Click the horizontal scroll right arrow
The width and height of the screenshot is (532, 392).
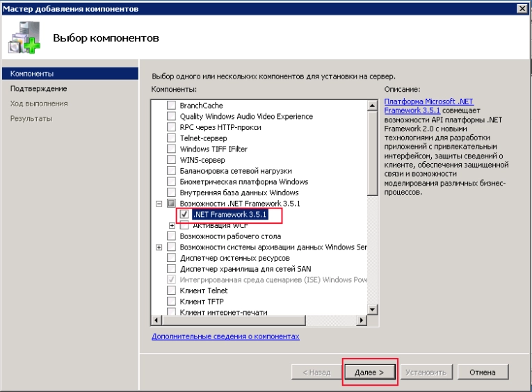coord(362,320)
